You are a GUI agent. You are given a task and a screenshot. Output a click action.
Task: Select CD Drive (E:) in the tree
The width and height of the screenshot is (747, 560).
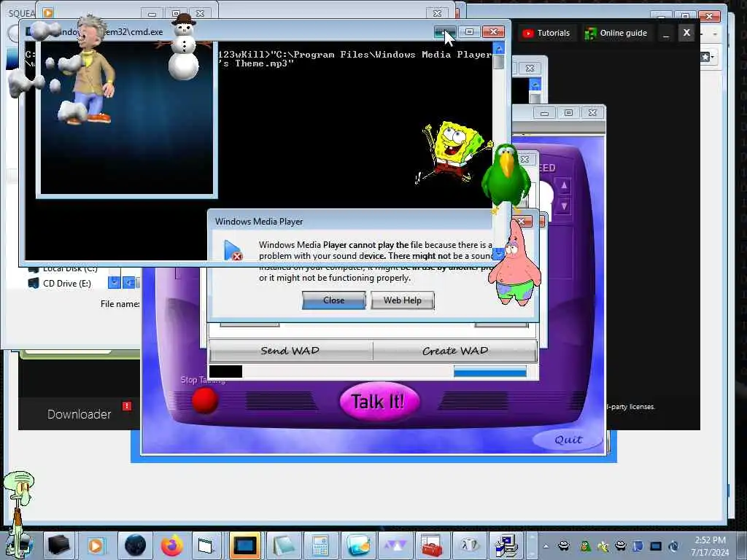pos(66,284)
